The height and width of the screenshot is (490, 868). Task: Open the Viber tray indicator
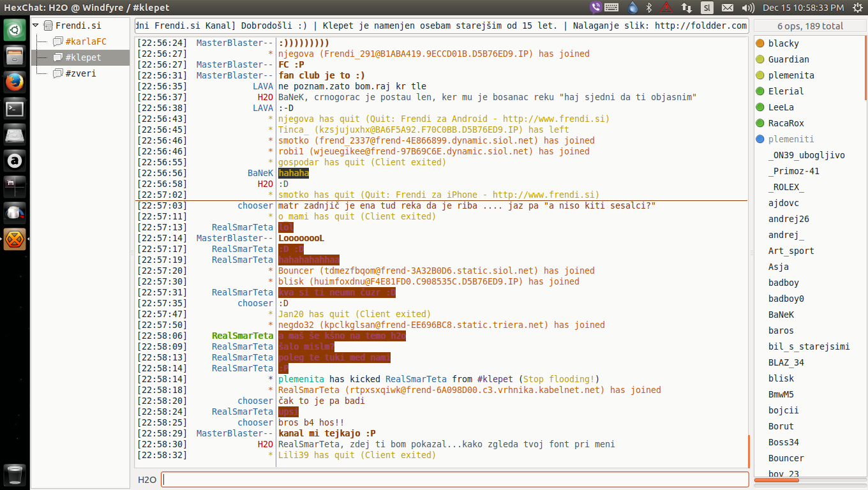(x=595, y=8)
